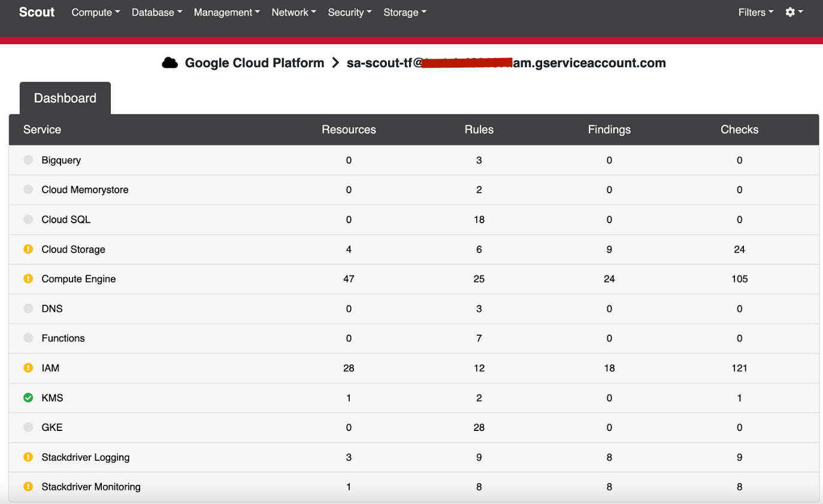
Task: Click the Service column header
Action: pyautogui.click(x=42, y=129)
